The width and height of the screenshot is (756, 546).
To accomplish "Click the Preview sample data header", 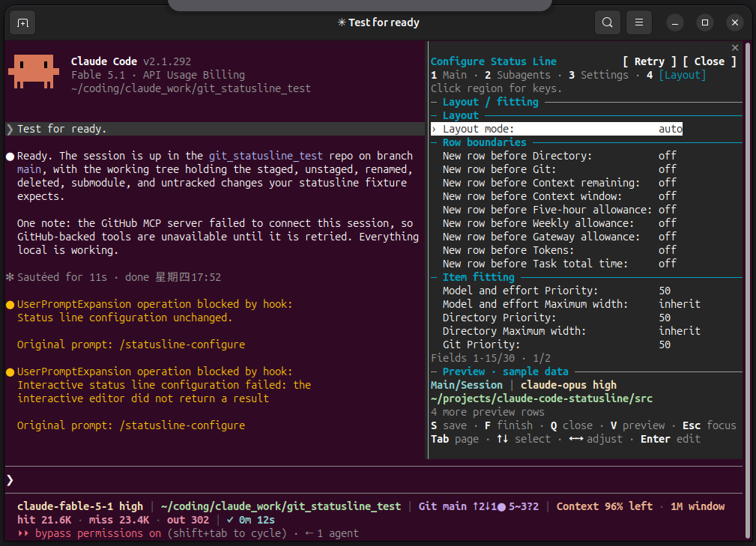I will [x=505, y=372].
